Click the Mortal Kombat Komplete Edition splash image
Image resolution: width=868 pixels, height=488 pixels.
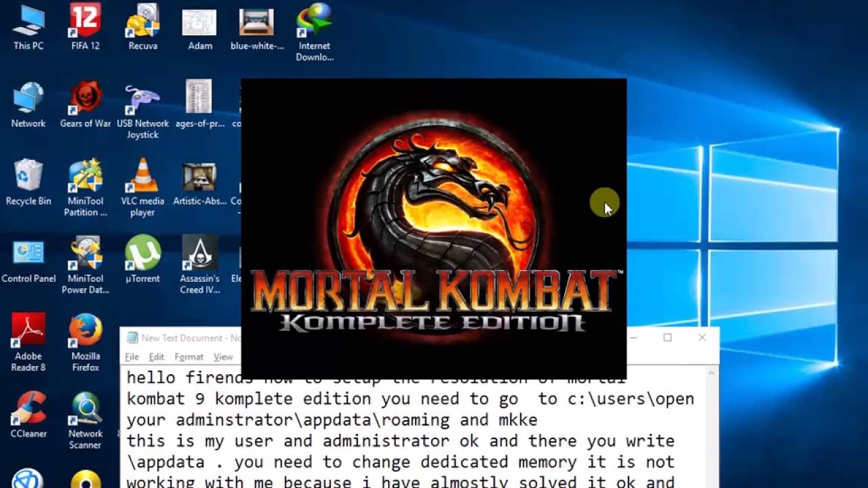coord(434,228)
